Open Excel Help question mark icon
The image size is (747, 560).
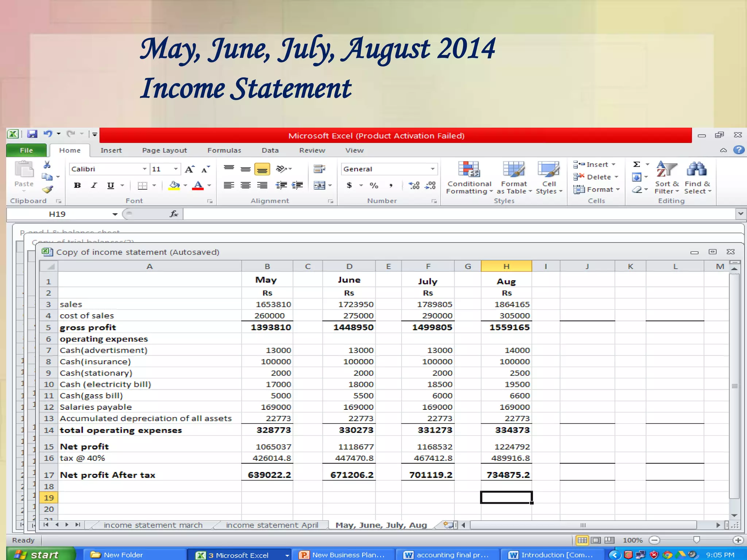739,150
